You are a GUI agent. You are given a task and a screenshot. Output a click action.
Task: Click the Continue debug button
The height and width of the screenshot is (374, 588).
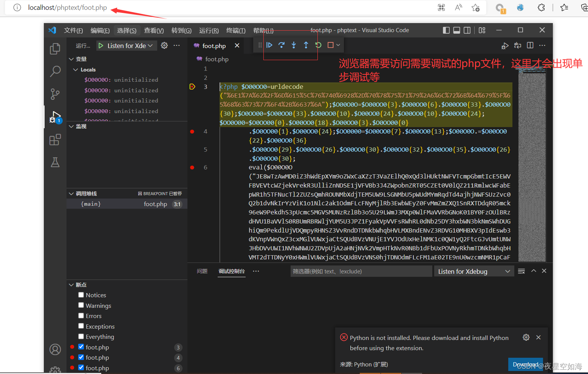point(269,45)
